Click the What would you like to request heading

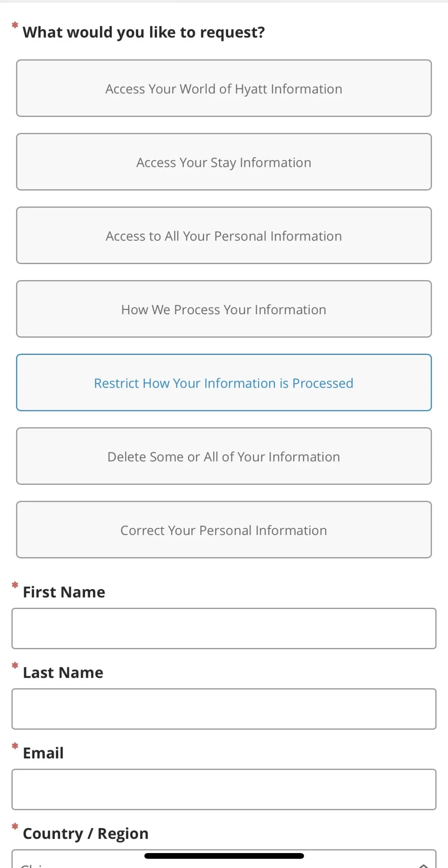click(144, 32)
